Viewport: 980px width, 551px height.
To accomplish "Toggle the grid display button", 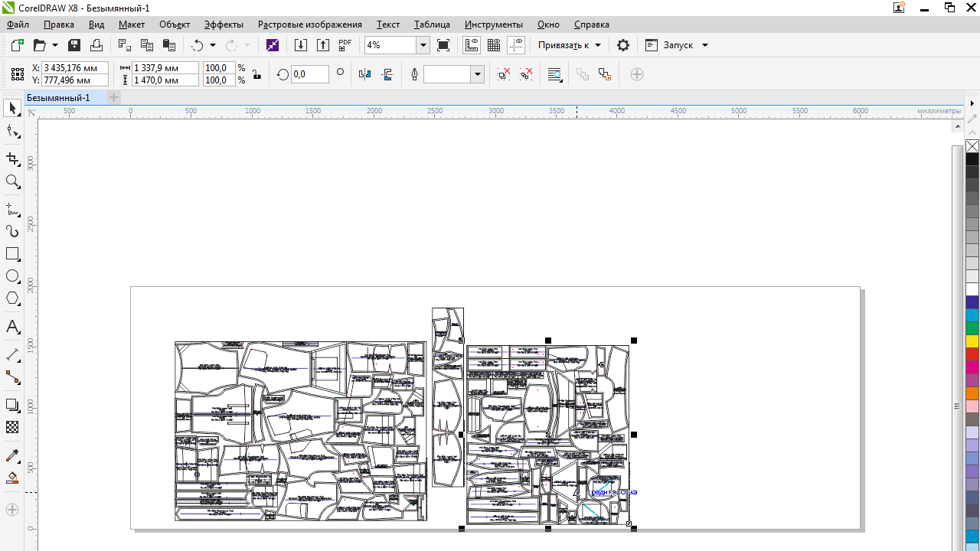I will click(494, 45).
